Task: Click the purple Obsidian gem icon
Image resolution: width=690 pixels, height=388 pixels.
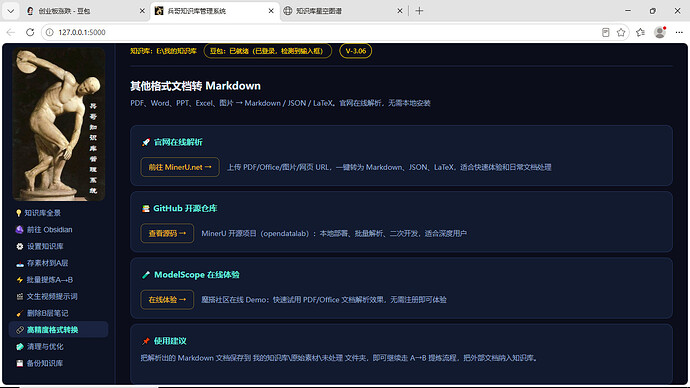Action: 19,230
